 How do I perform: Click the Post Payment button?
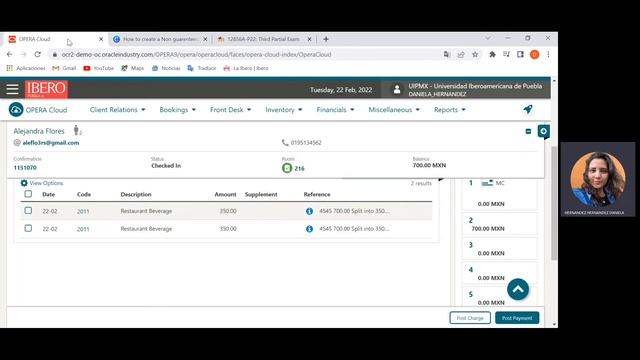pyautogui.click(x=517, y=318)
